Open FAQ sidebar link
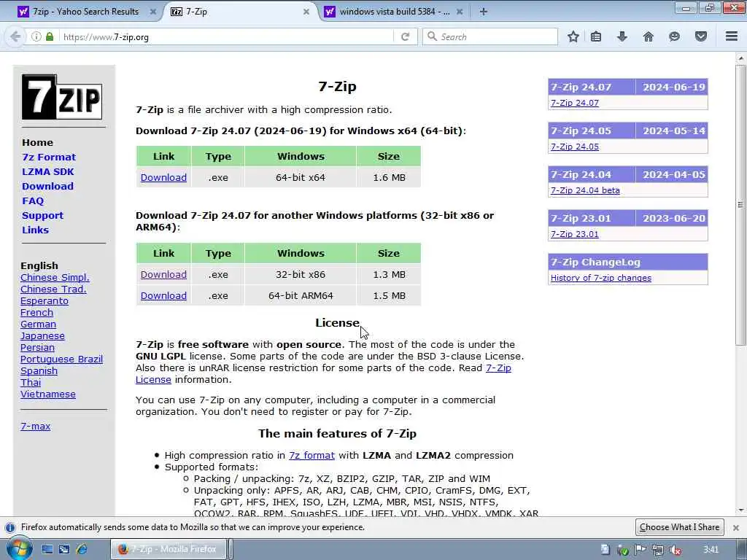Screen dimensions: 747x560 point(33,201)
